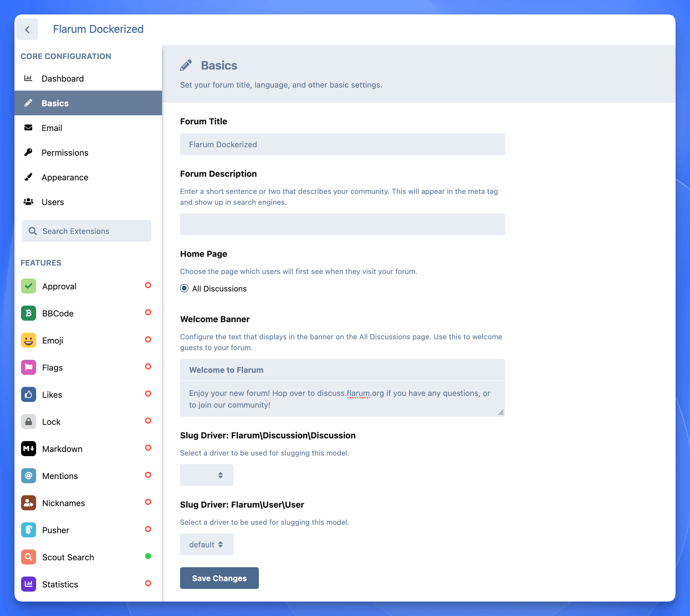
Task: Open the Scout Search magnifier icon
Action: pos(28,557)
